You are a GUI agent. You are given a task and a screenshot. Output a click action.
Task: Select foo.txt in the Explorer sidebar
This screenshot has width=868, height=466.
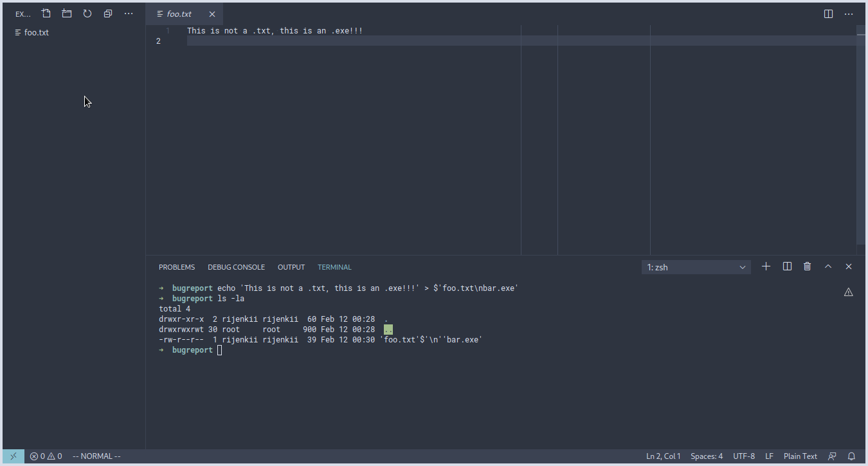coord(36,32)
